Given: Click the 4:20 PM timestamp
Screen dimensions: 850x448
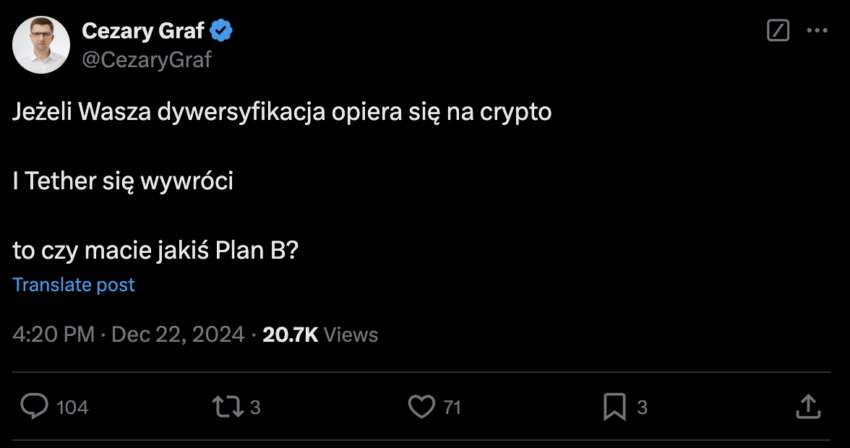Looking at the screenshot, I should click(54, 335).
